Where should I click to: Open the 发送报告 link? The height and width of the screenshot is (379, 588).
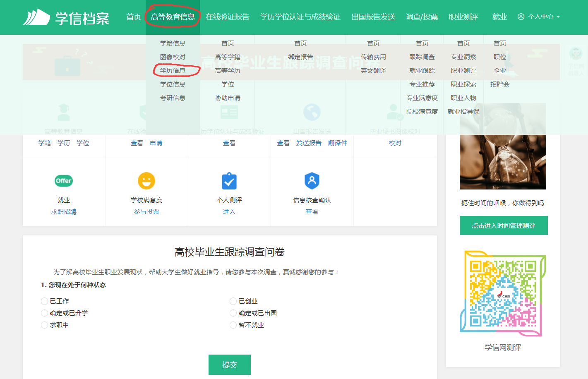(309, 143)
